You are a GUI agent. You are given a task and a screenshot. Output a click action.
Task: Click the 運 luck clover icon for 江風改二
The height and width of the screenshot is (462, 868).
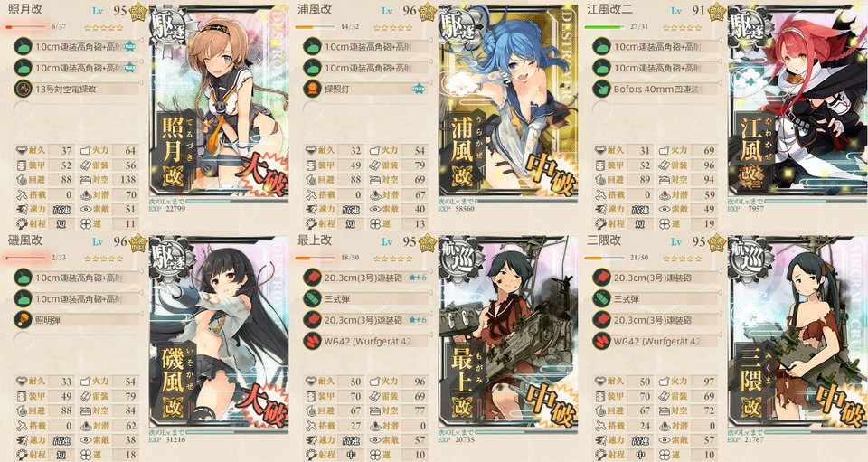665,224
